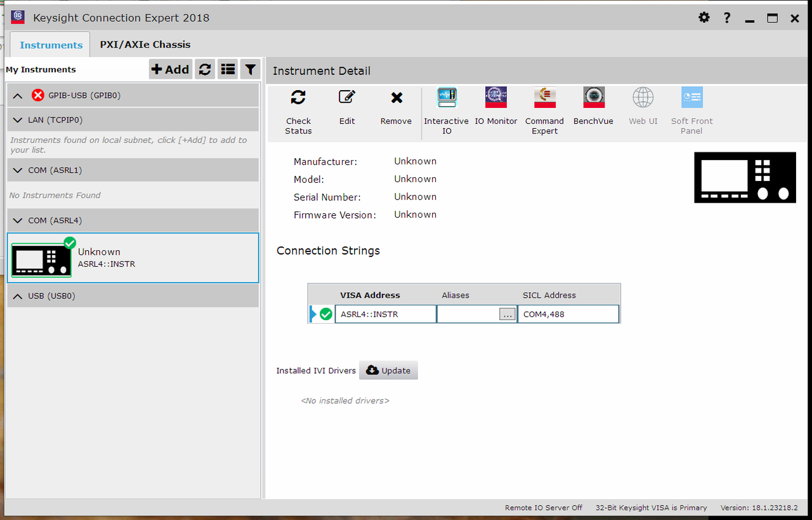Open alias editor ellipsis button
This screenshot has height=520, width=812.
click(x=507, y=314)
